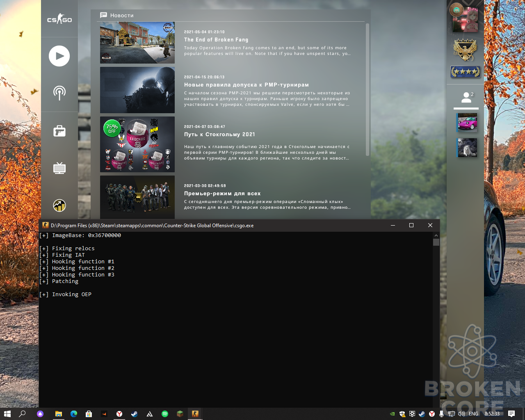This screenshot has height=420, width=525.
Task: Open the volume speaker tray icon
Action: tap(461, 414)
